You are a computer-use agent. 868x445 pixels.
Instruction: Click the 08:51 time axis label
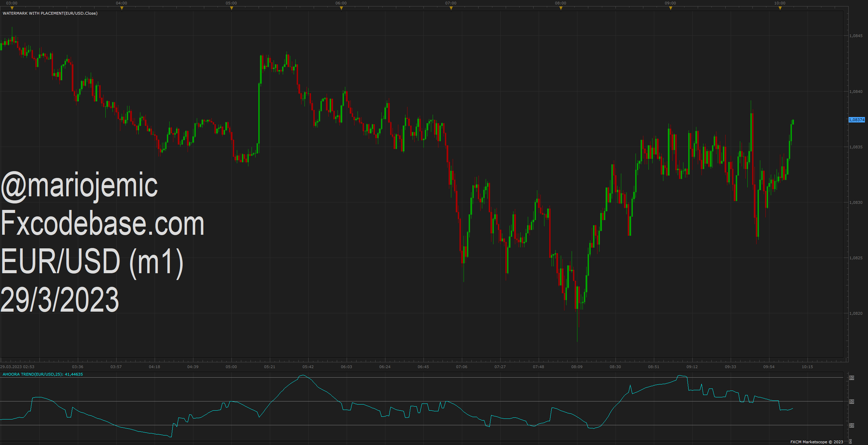(654, 367)
